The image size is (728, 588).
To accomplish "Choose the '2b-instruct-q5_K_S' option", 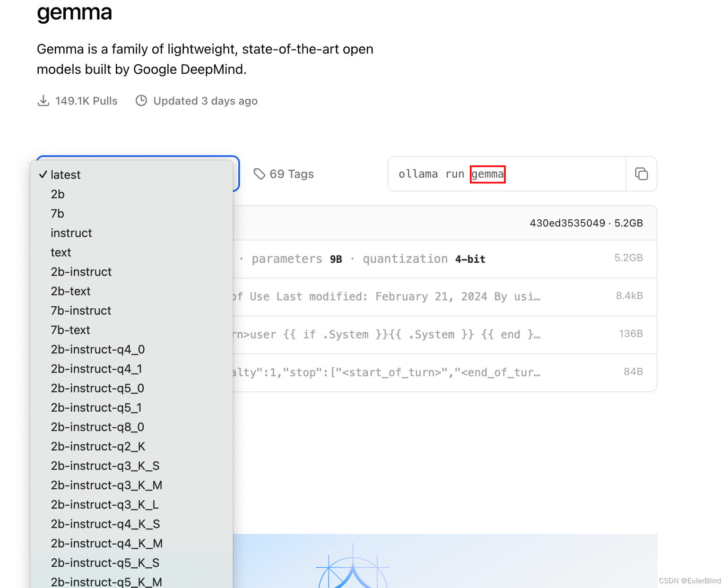I will point(131,562).
